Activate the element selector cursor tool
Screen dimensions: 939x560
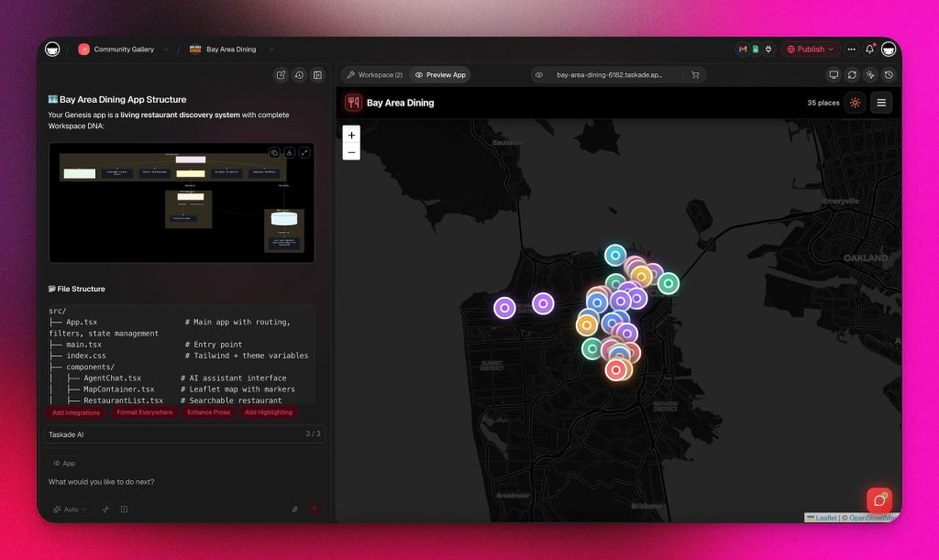[x=870, y=75]
